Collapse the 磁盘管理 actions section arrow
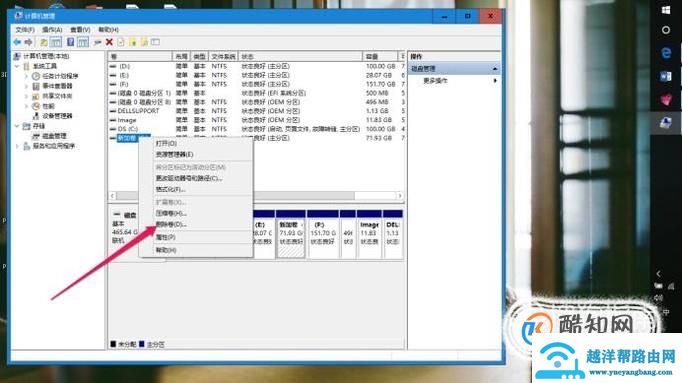 [495, 69]
